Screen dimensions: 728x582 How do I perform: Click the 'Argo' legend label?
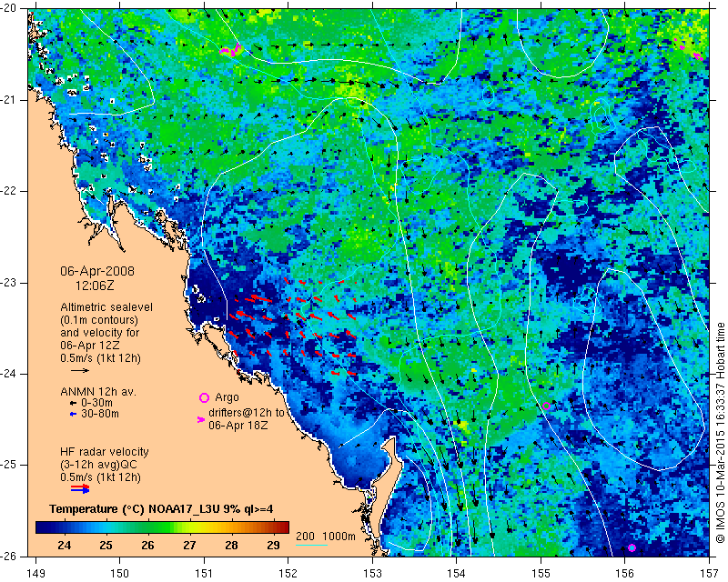(x=227, y=397)
